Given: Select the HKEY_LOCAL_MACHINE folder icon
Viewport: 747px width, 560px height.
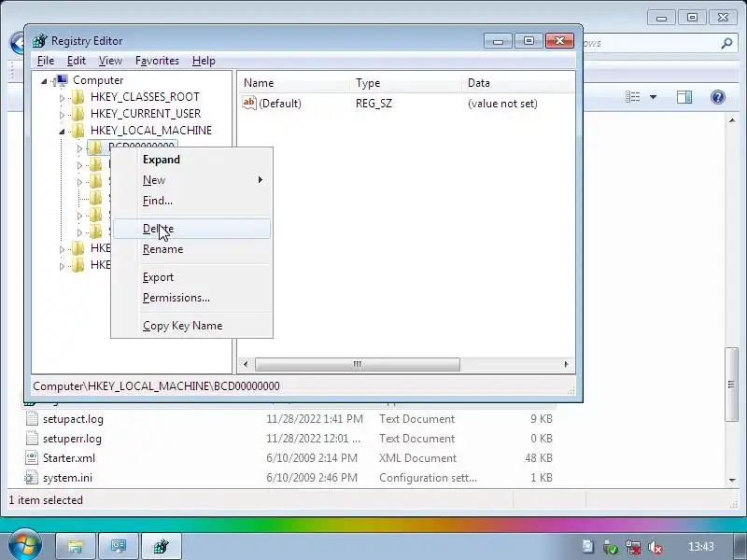Looking at the screenshot, I should [78, 131].
